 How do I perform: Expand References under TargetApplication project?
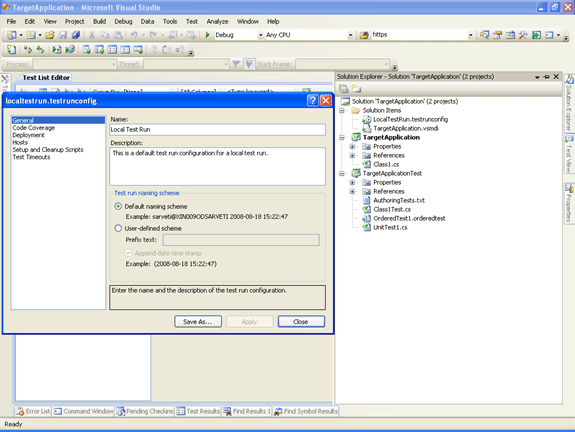pos(352,155)
